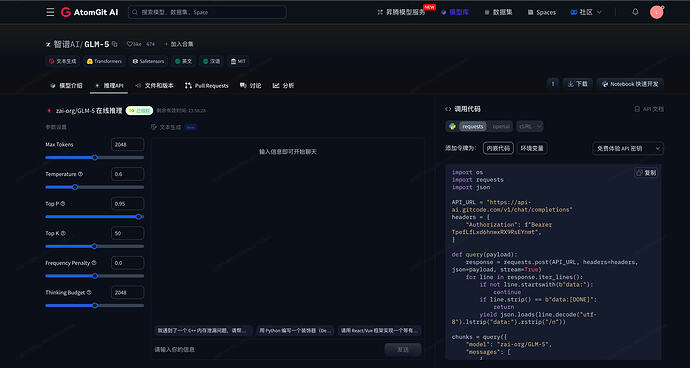Click the heart Like icon
This screenshot has width=690, height=368.
click(x=129, y=44)
